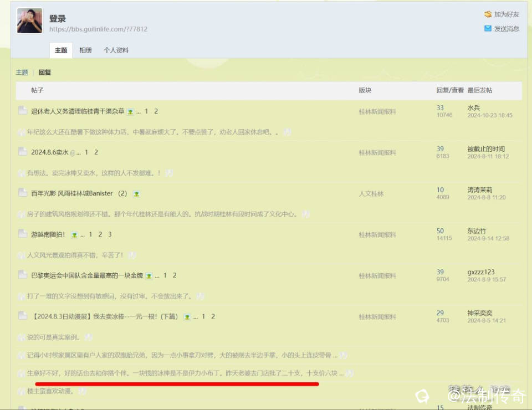Click folder icon beside 游越南随拍 thread

click(x=23, y=234)
